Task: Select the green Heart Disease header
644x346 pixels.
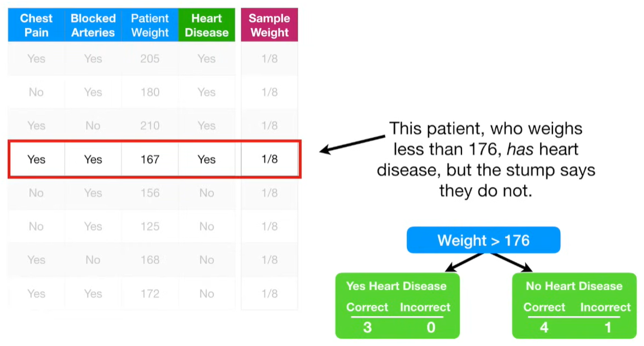Action: pyautogui.click(x=207, y=25)
